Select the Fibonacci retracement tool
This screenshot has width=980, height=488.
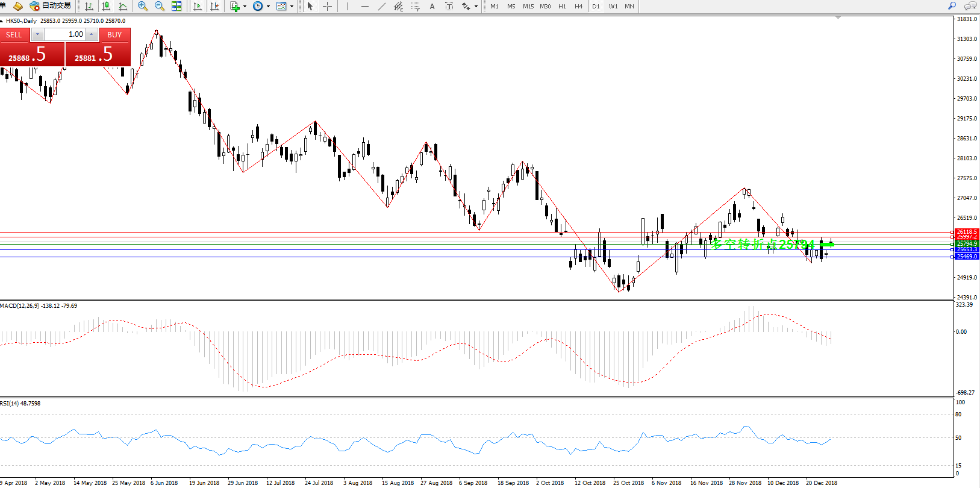click(416, 6)
